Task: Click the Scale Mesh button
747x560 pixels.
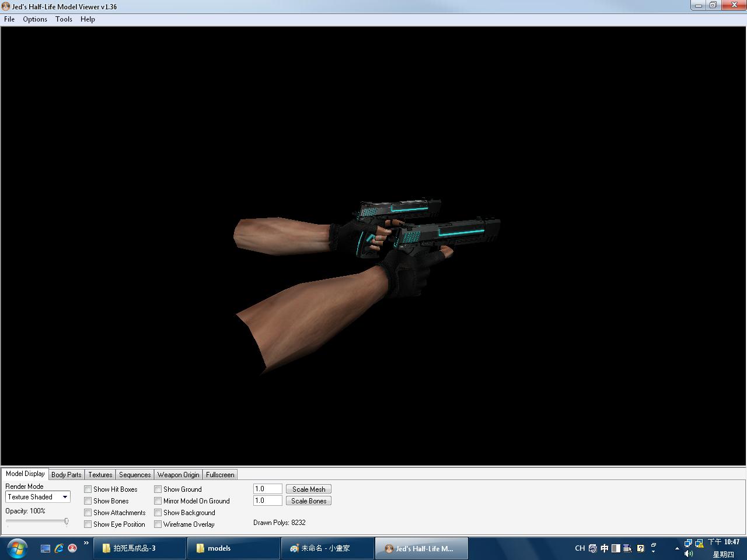Action: pos(309,489)
